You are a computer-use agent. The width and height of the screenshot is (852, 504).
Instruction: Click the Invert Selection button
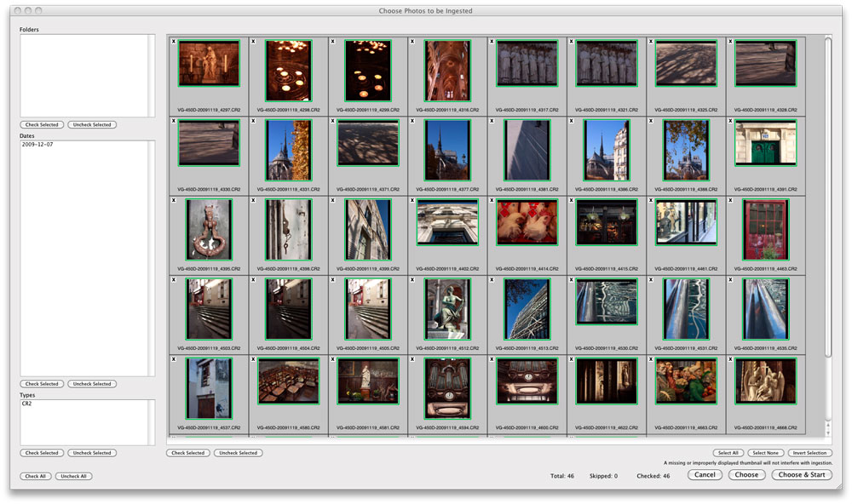tap(809, 453)
